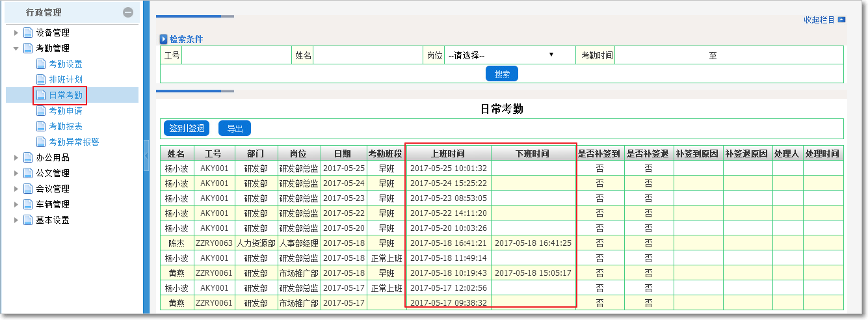Click the 签到|签退 button
Viewport: 868px width, 320px height.
pos(187,129)
